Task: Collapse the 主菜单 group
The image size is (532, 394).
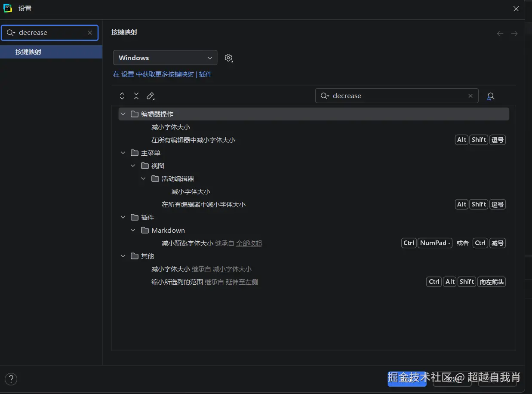Action: pyautogui.click(x=123, y=153)
